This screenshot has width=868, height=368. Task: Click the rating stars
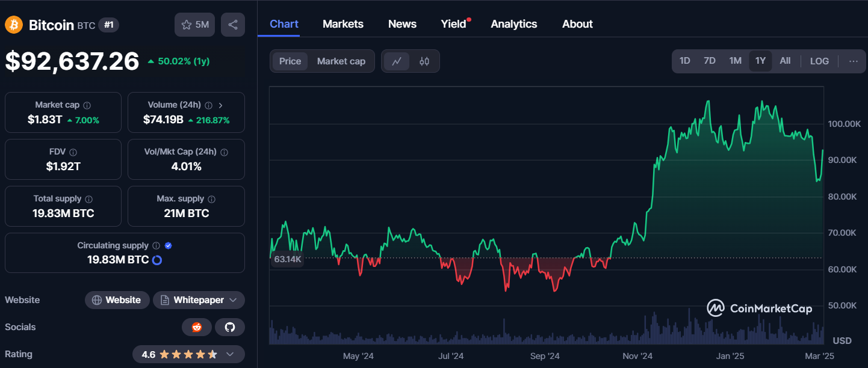tap(188, 354)
